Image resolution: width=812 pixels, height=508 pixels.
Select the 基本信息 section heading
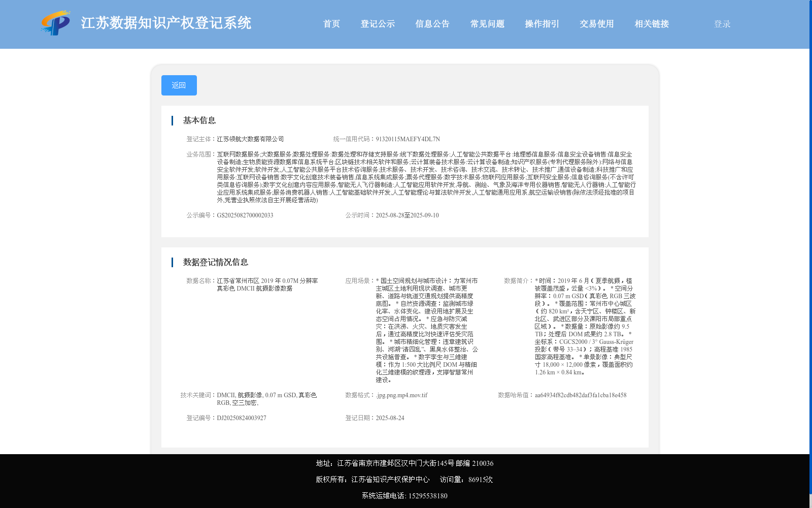[199, 120]
